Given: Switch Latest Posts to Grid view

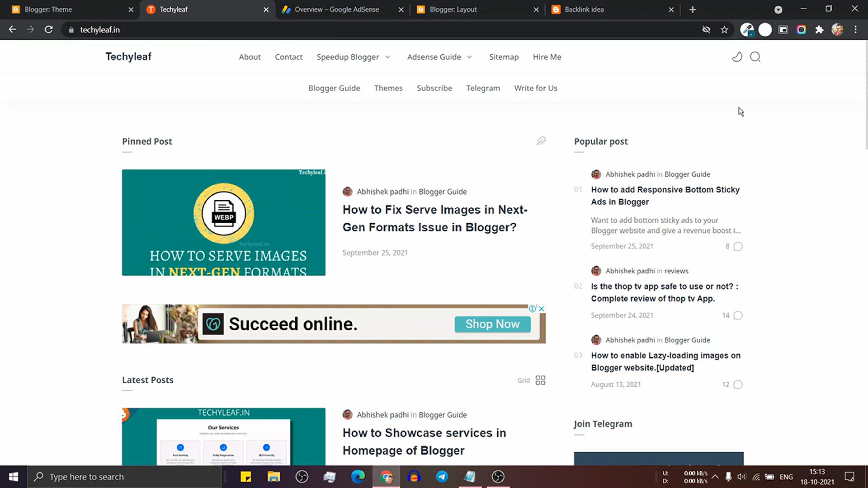Looking at the screenshot, I should [x=532, y=380].
